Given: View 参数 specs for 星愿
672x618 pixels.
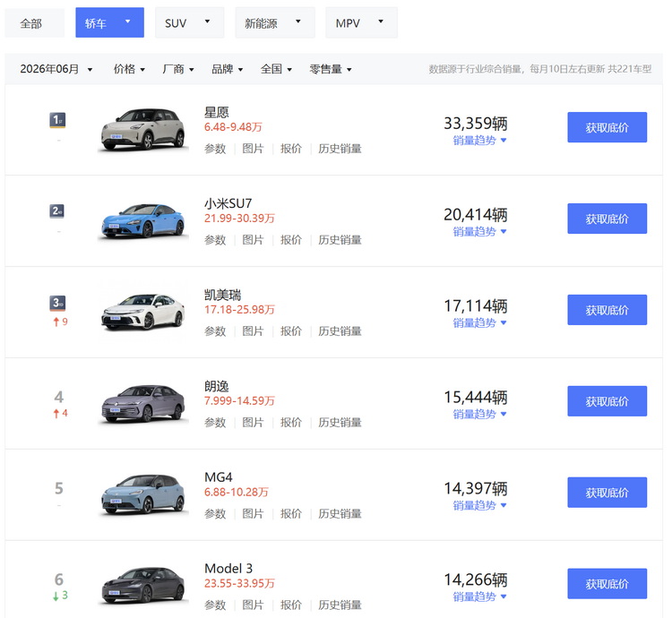Looking at the screenshot, I should click(215, 149).
